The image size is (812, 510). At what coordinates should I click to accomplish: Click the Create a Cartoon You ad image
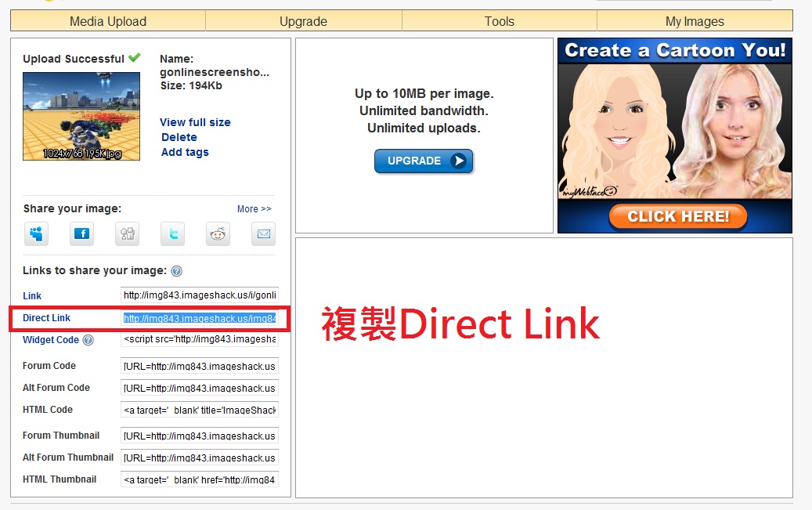tap(675, 136)
